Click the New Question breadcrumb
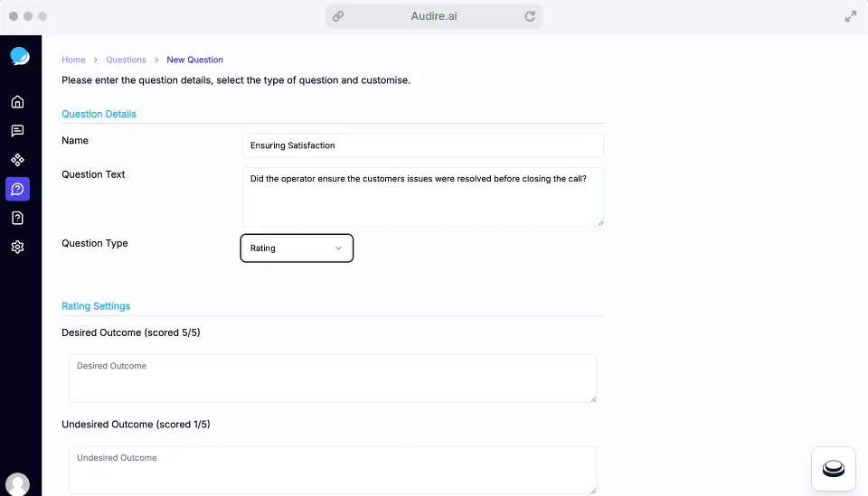868x496 pixels. pos(195,60)
